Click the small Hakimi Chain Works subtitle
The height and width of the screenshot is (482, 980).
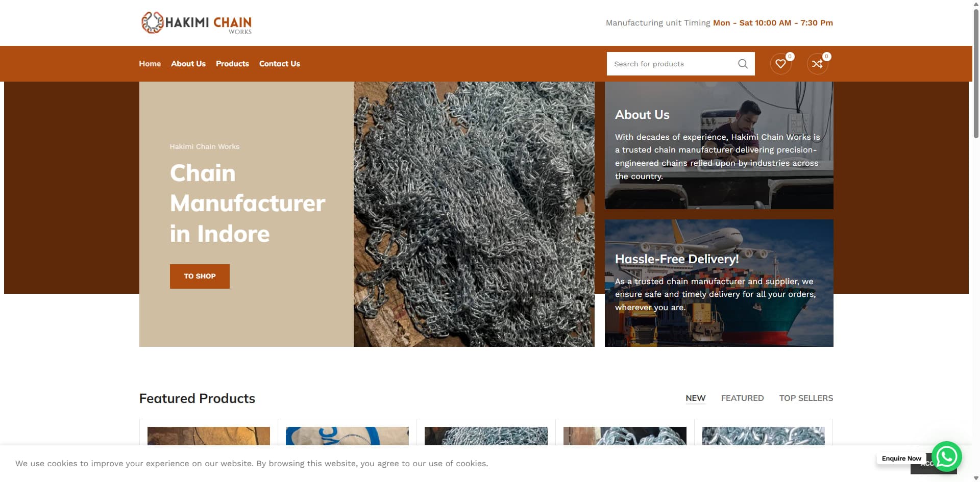(x=204, y=147)
